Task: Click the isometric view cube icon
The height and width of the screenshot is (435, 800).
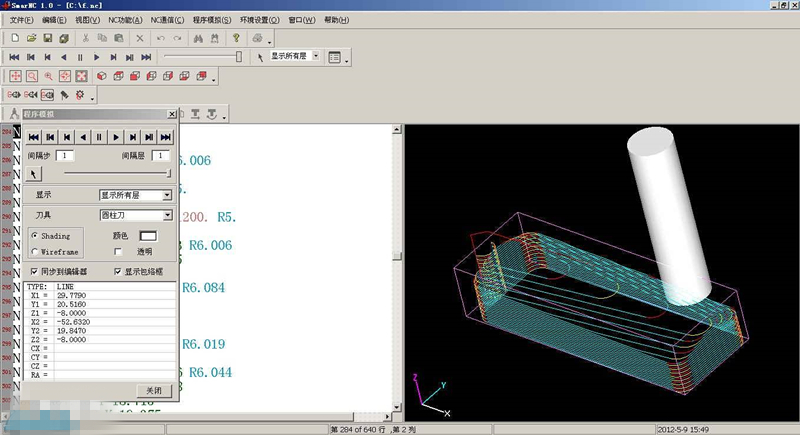Action: coord(102,76)
